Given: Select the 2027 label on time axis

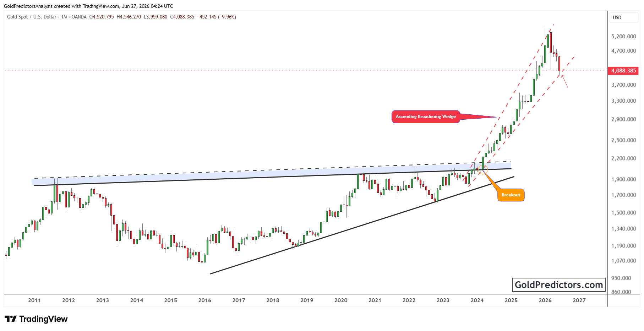Looking at the screenshot, I should click(579, 300).
